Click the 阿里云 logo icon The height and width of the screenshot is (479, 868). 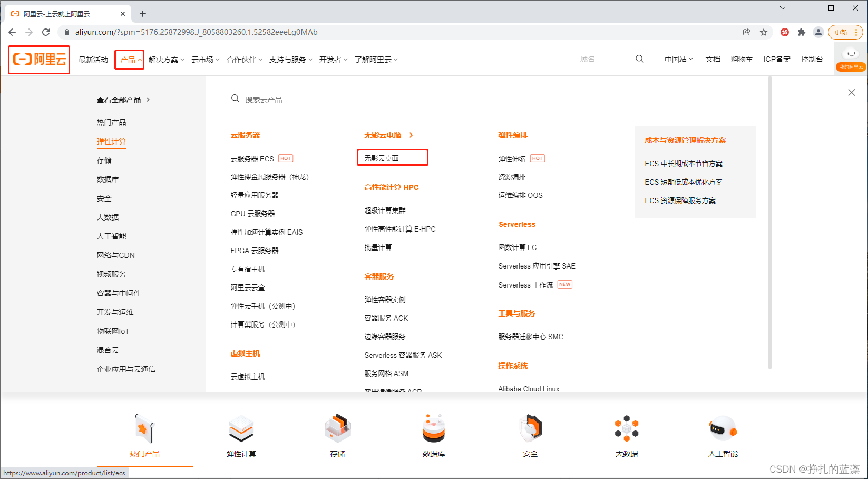click(38, 59)
